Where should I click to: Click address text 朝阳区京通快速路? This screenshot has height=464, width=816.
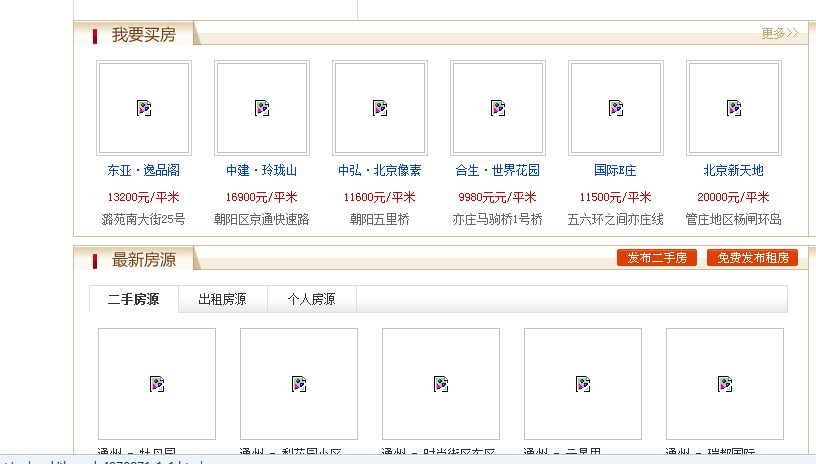[262, 219]
